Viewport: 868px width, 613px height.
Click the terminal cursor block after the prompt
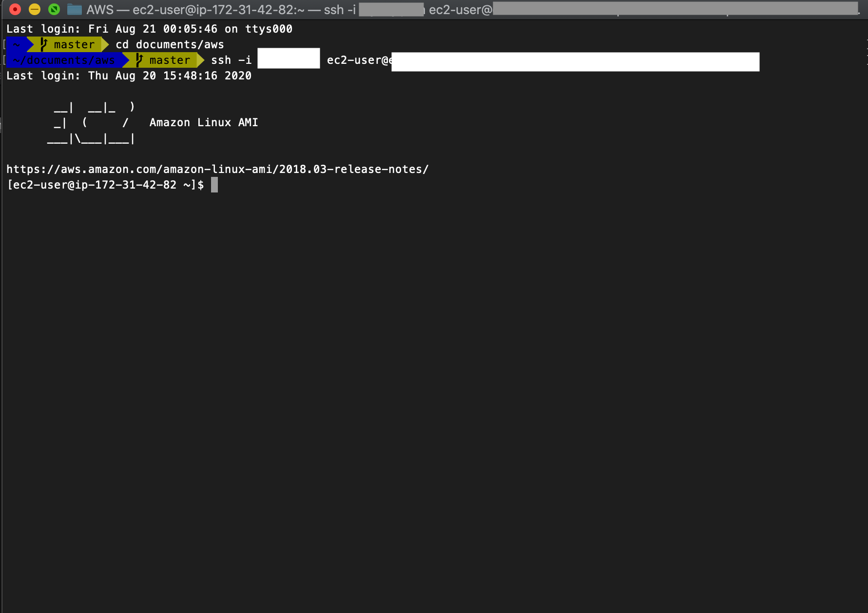(x=214, y=185)
